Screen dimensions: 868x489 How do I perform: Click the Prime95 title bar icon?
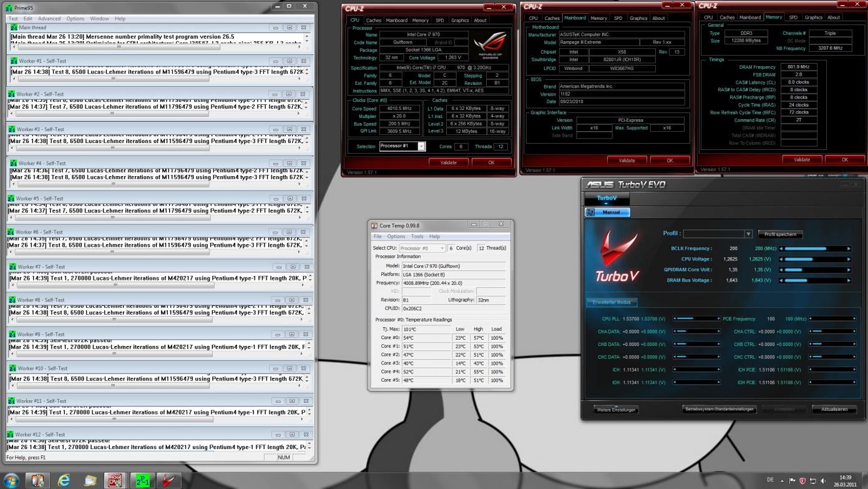click(9, 7)
